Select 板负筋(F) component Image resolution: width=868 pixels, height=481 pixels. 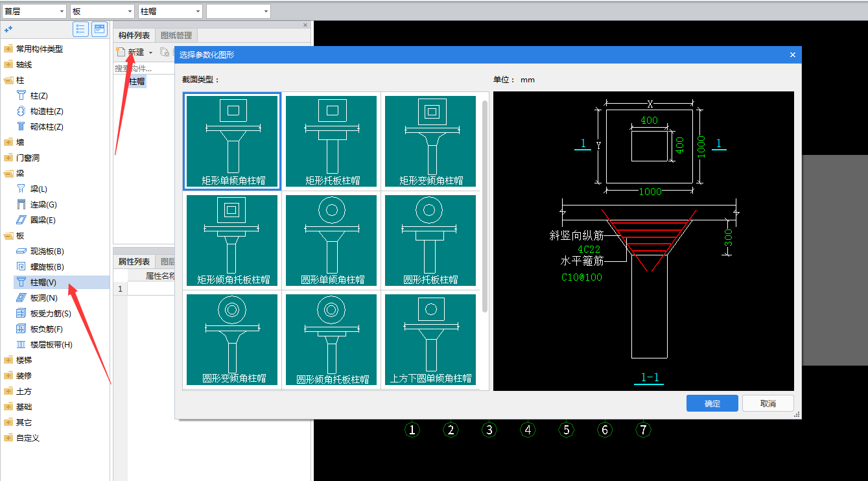(x=47, y=329)
